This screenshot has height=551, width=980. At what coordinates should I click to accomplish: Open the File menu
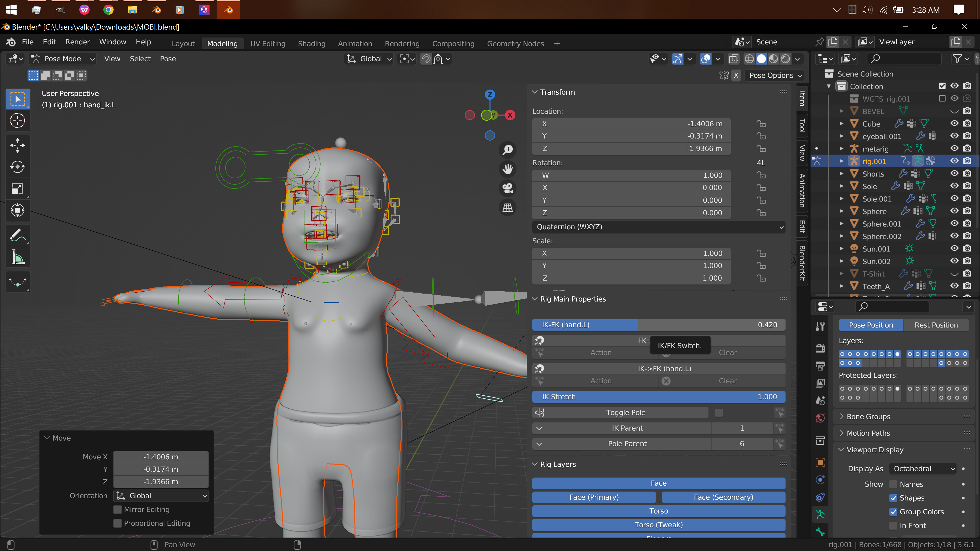[27, 42]
